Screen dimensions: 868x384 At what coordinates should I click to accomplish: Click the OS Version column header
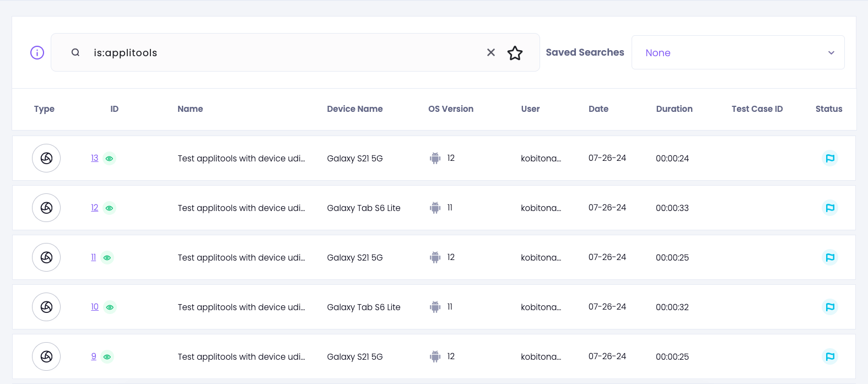pyautogui.click(x=451, y=109)
